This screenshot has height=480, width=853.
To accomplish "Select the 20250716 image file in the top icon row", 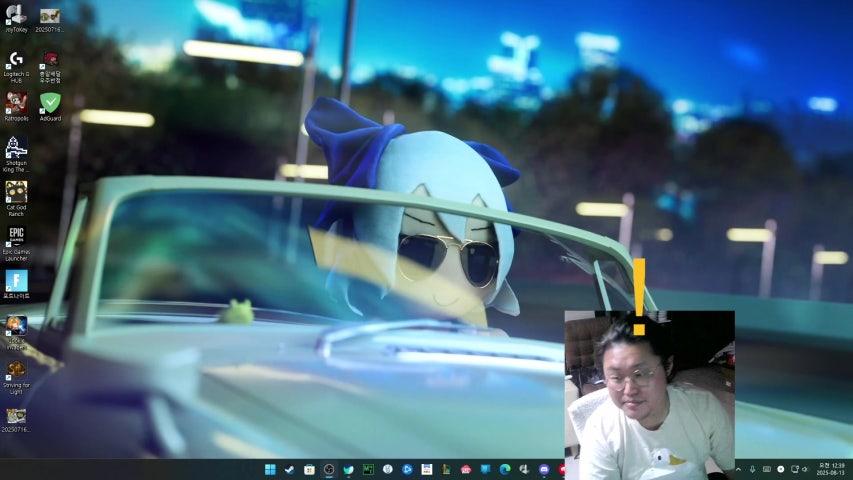I will (50, 19).
